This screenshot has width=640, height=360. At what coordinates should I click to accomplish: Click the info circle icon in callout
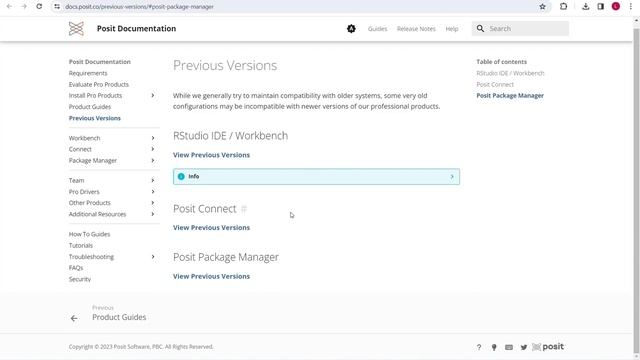coord(181,176)
